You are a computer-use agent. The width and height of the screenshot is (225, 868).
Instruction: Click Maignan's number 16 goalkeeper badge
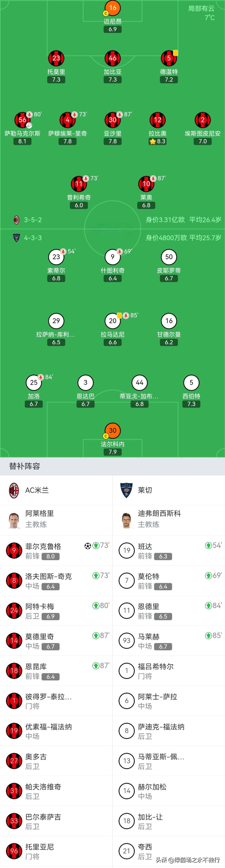coord(113,8)
